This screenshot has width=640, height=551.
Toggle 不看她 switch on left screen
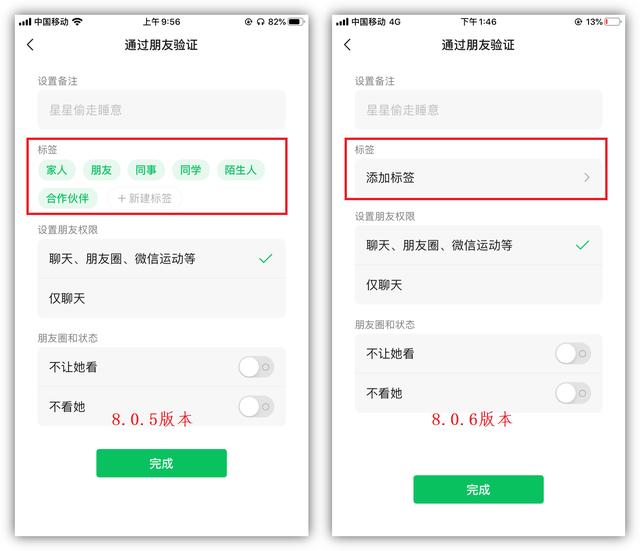point(256,407)
